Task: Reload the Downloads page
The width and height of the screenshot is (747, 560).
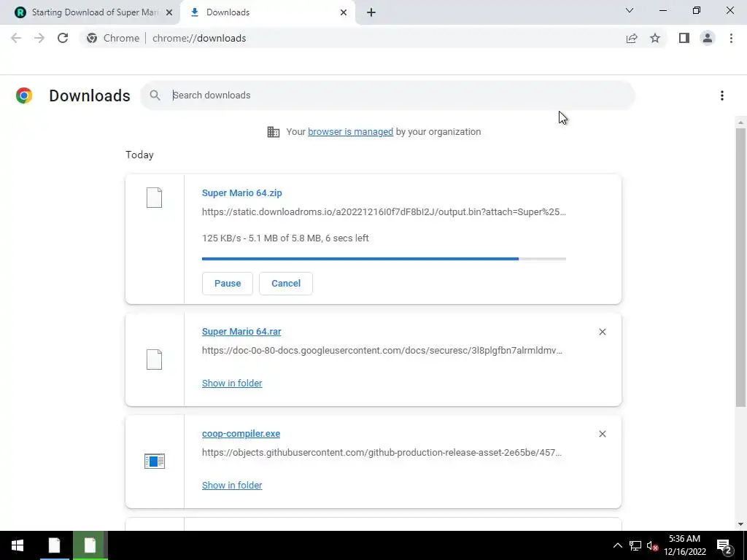Action: [63, 38]
